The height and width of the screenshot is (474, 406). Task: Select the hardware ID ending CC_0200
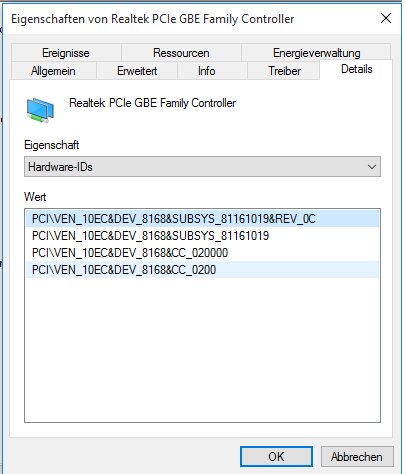pyautogui.click(x=202, y=270)
